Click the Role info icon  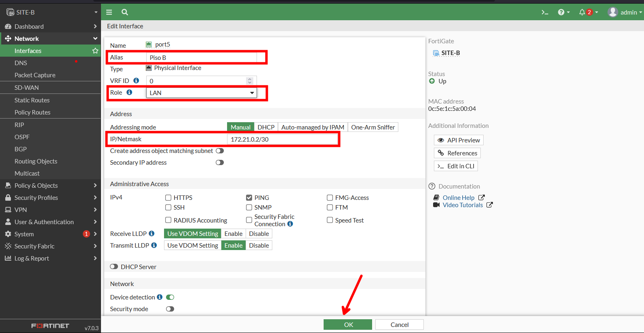click(x=129, y=92)
